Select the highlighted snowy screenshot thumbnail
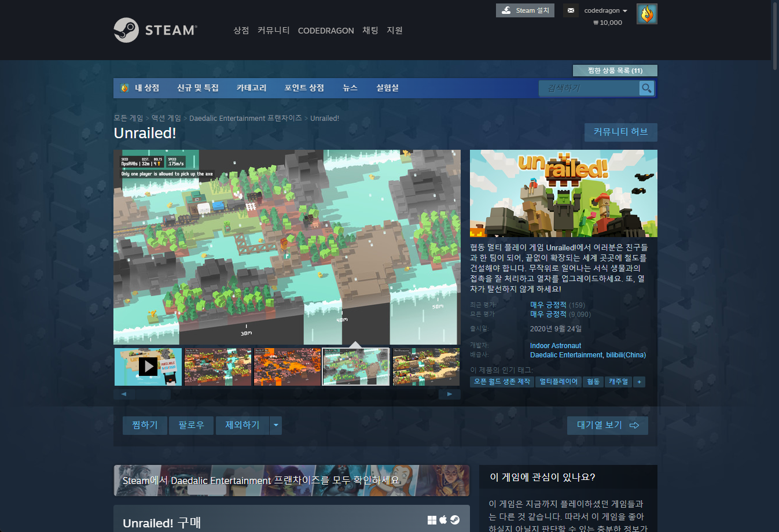779x532 pixels. coord(356,367)
